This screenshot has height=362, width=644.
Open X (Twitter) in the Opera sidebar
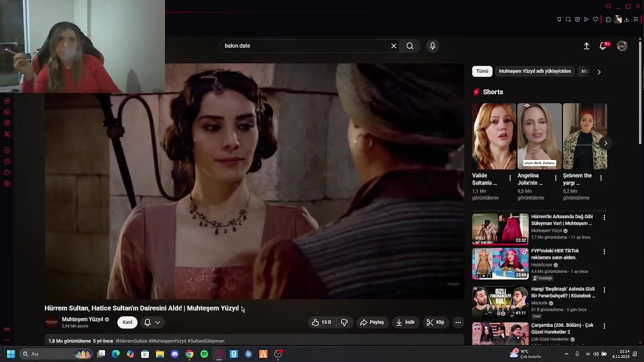coord(7,134)
